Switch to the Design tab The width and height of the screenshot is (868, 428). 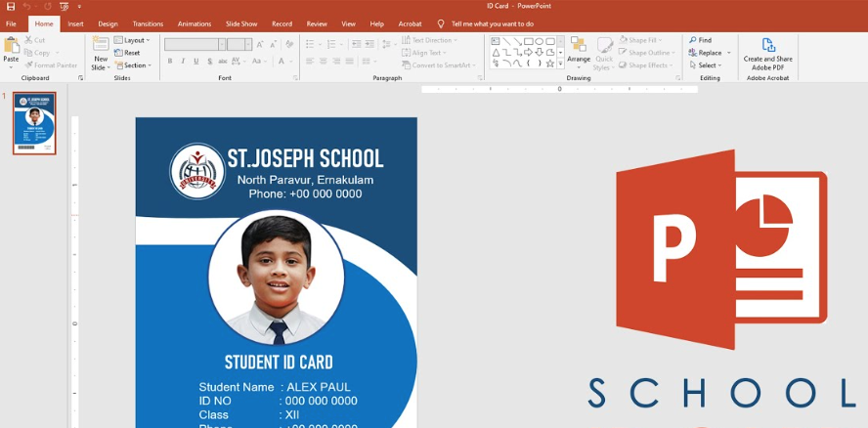point(108,23)
